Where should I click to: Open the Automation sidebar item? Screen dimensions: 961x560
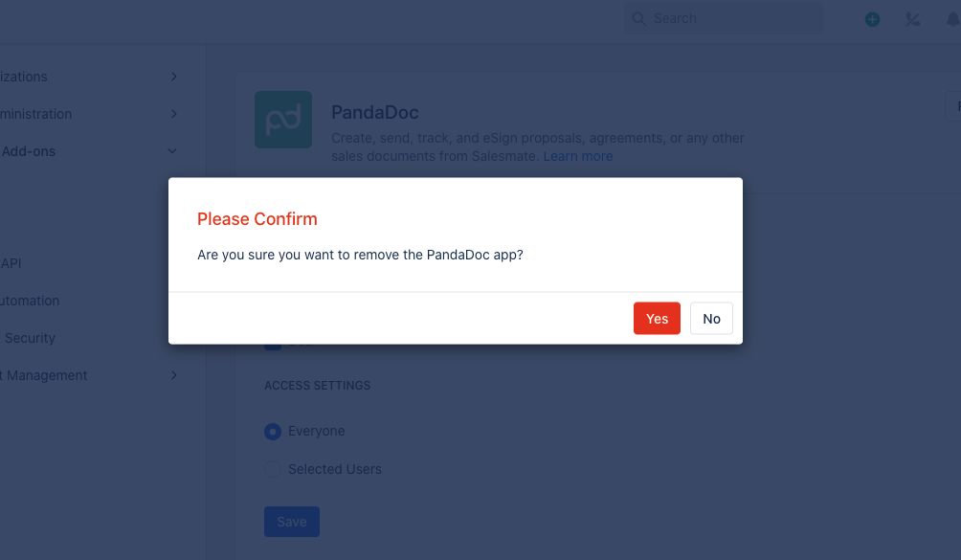point(30,301)
